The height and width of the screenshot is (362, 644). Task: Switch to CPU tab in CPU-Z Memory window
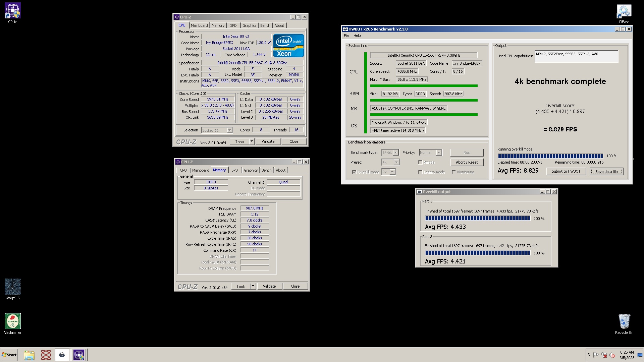pyautogui.click(x=183, y=170)
